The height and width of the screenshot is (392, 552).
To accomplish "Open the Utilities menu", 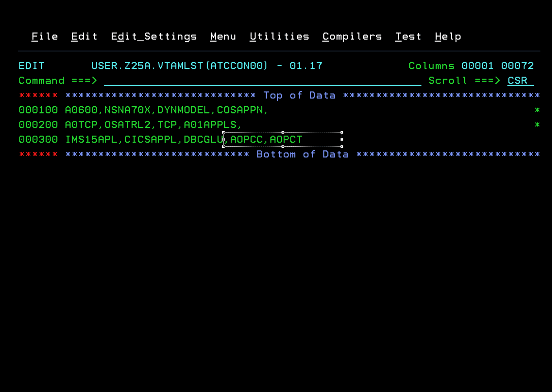I will click(279, 36).
